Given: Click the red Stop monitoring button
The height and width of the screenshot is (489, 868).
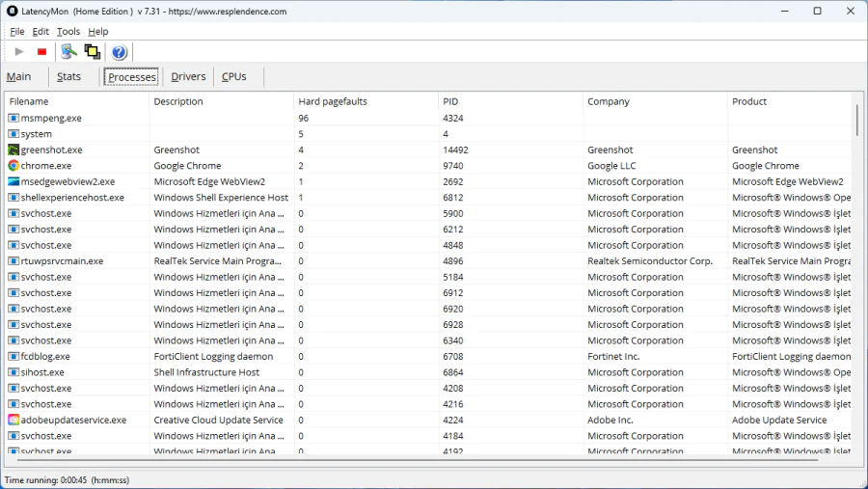Looking at the screenshot, I should tap(41, 52).
